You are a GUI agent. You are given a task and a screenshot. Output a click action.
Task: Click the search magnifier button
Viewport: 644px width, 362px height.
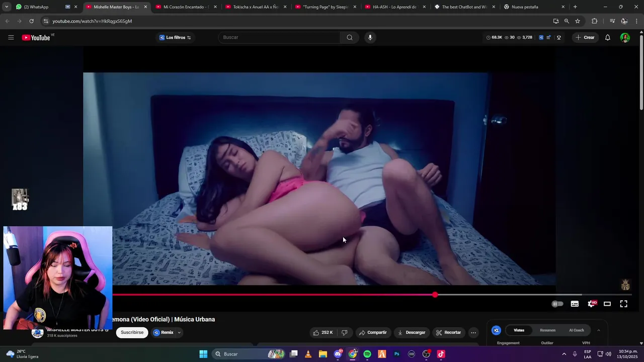(x=350, y=37)
